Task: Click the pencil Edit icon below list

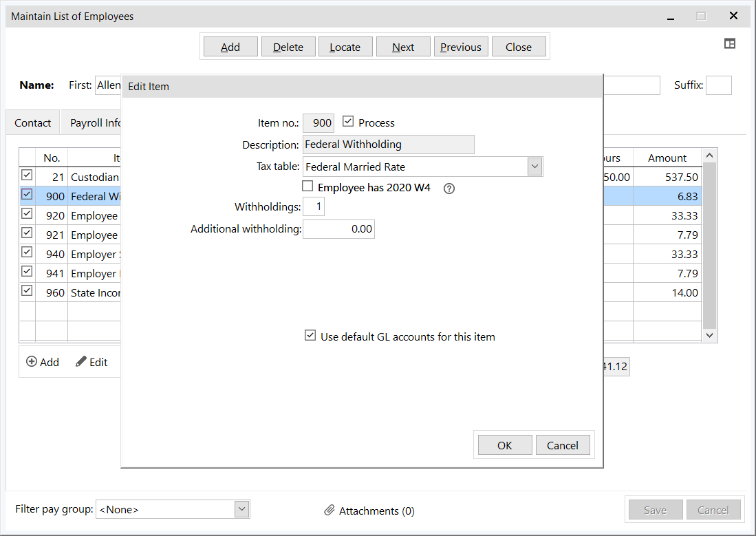Action: click(81, 362)
